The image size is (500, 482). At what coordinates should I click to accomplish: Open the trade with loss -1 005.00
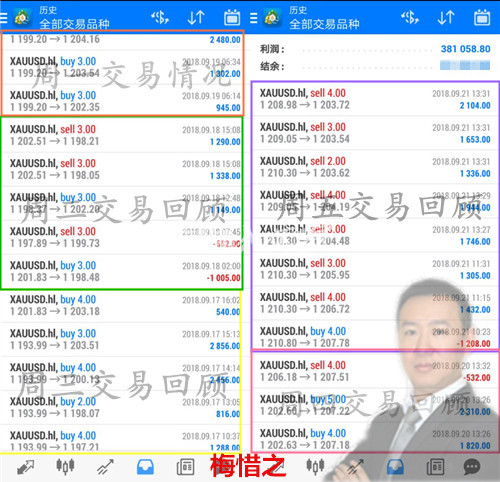point(122,271)
